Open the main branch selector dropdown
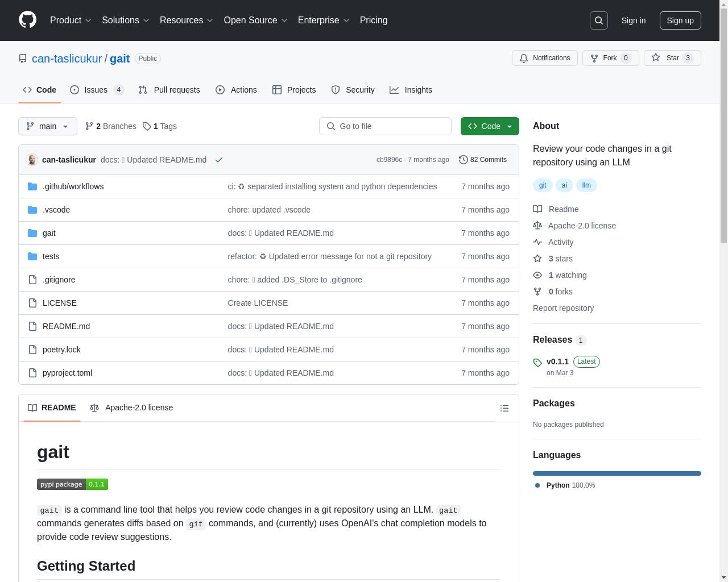Viewport: 728px width, 582px height. click(48, 126)
